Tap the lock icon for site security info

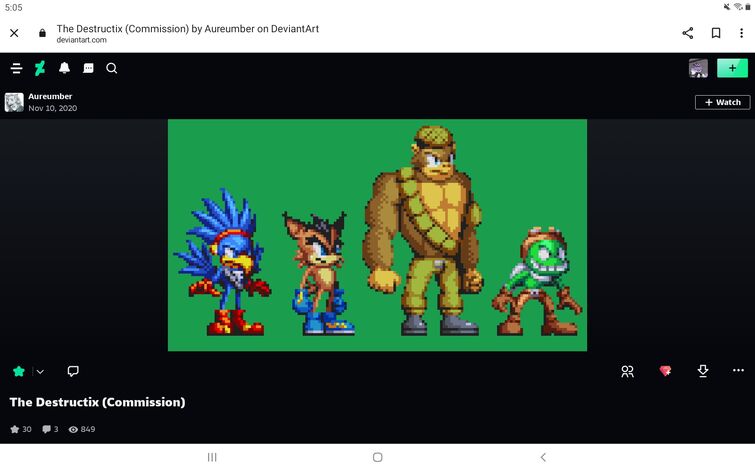point(42,33)
